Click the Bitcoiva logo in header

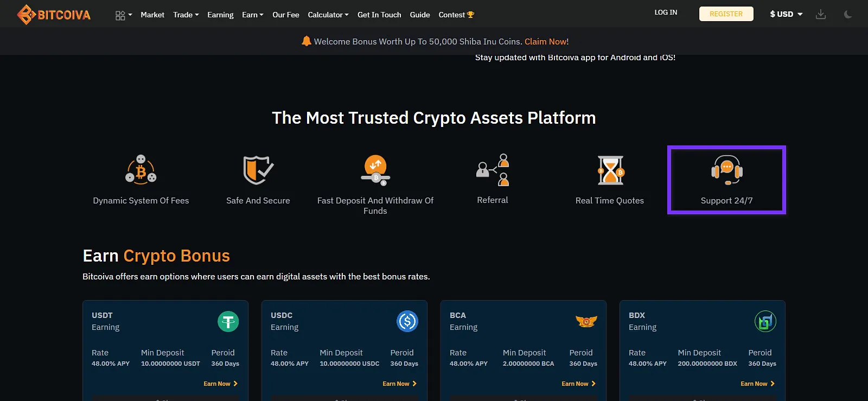point(54,15)
